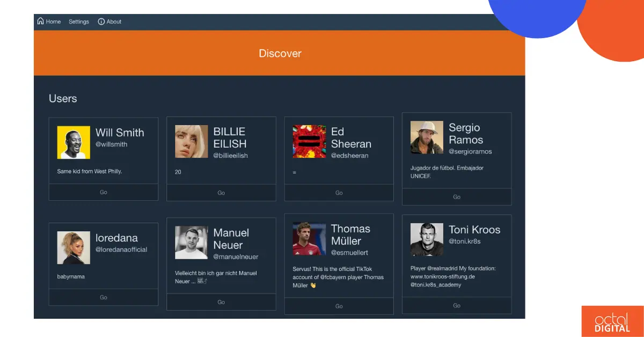This screenshot has height=337, width=644.
Task: Click the Home house icon
Action: (x=40, y=21)
